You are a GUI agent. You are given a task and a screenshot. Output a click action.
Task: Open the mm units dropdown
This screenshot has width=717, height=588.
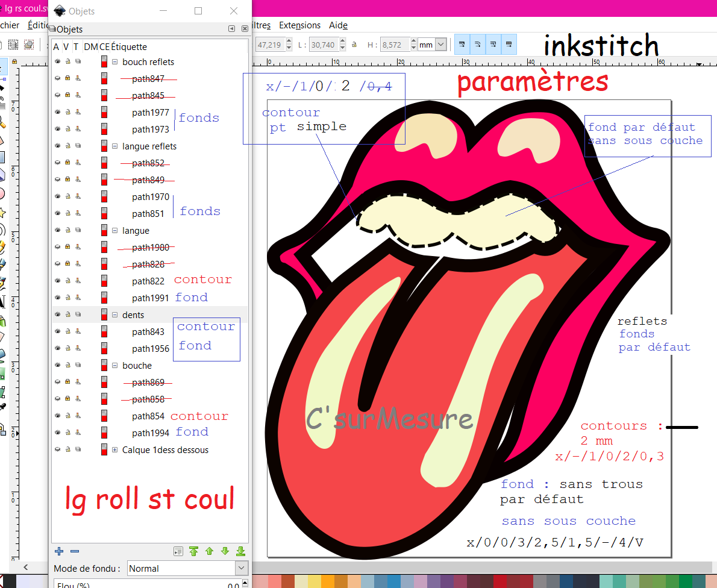[441, 45]
